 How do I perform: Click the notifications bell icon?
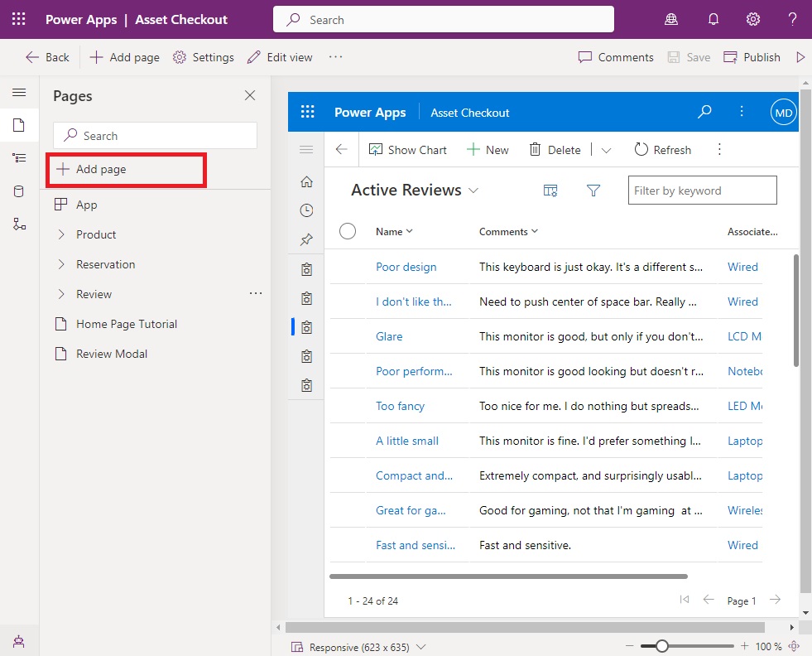(x=714, y=20)
